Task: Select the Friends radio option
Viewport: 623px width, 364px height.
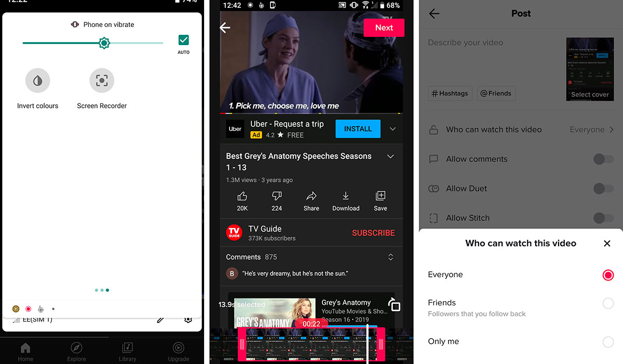Action: [x=608, y=304]
